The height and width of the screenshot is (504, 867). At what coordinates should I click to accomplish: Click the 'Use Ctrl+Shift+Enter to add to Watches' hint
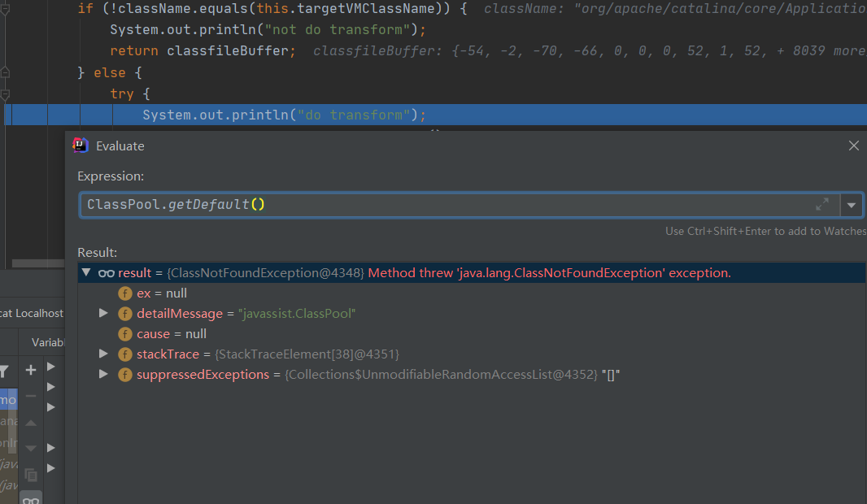[766, 231]
